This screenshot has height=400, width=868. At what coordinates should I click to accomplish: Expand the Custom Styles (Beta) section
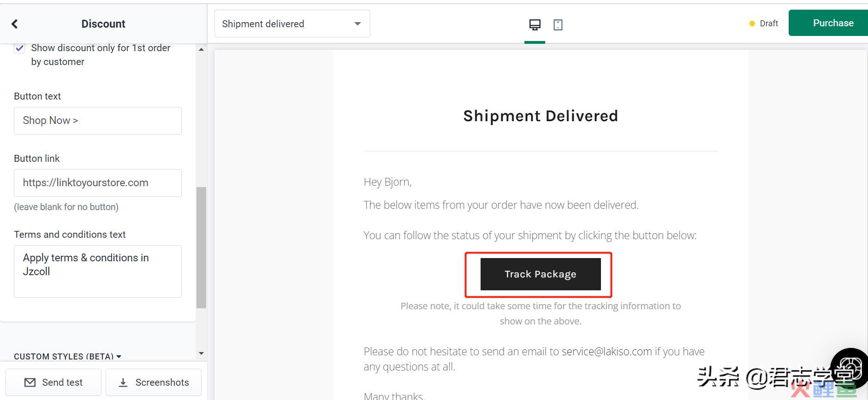tap(67, 356)
